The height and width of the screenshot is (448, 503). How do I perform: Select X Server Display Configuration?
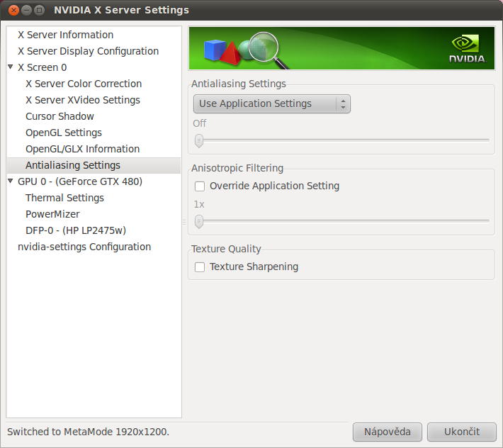coord(89,51)
